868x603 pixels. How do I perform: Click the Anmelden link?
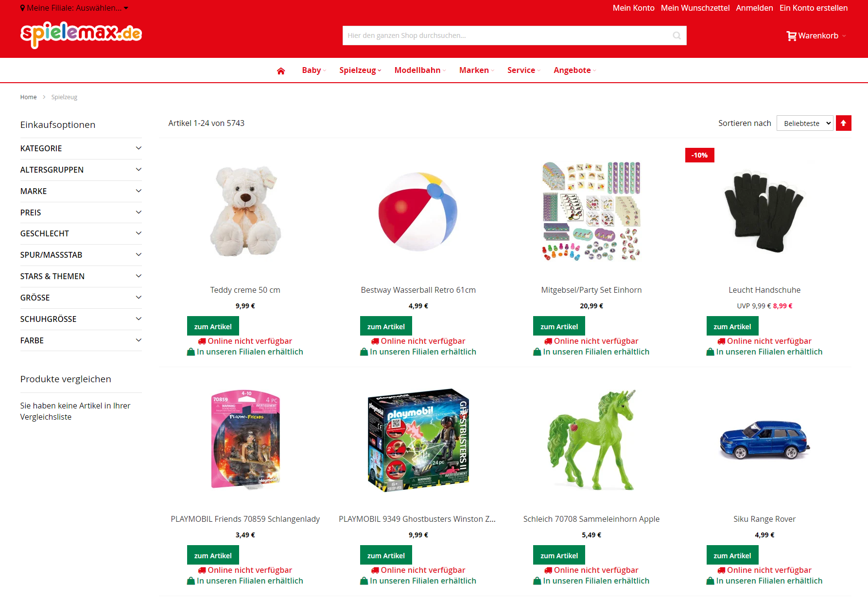click(754, 8)
